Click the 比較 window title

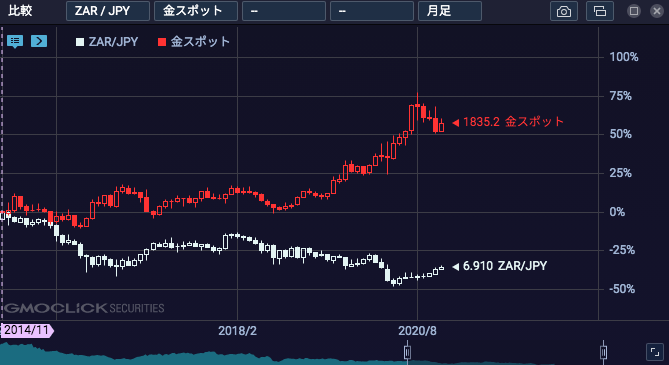(20, 11)
